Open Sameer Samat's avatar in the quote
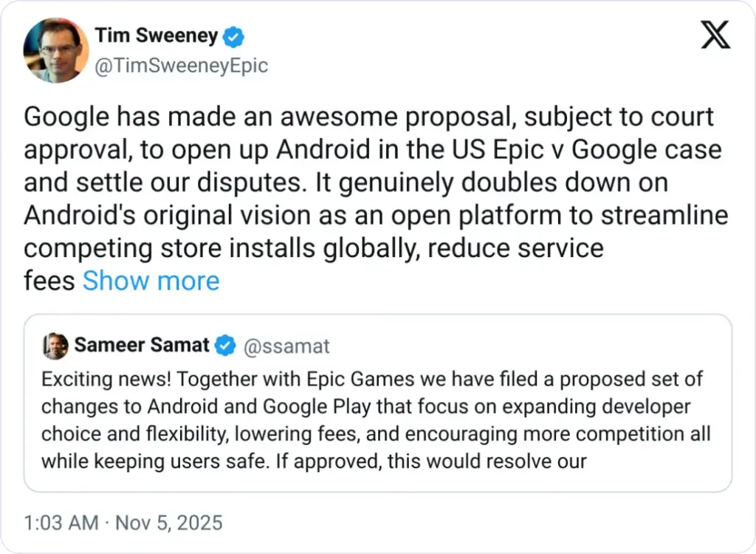756x554 pixels. click(x=58, y=345)
